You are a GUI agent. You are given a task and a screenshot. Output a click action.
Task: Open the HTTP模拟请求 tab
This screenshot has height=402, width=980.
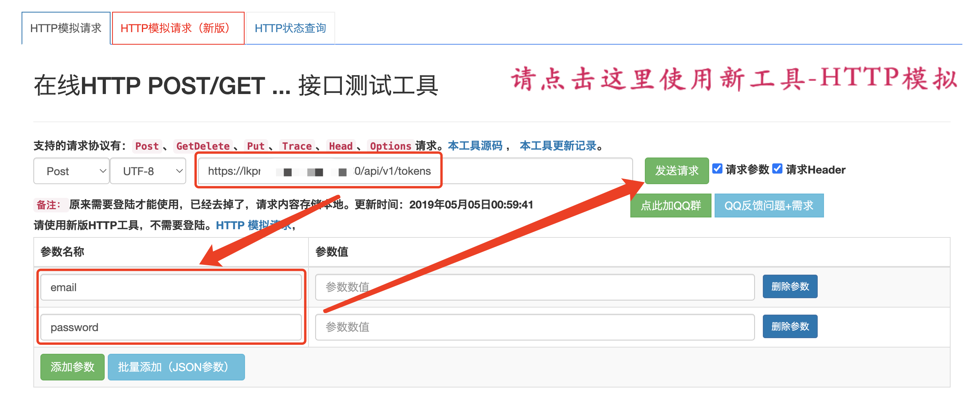click(65, 28)
